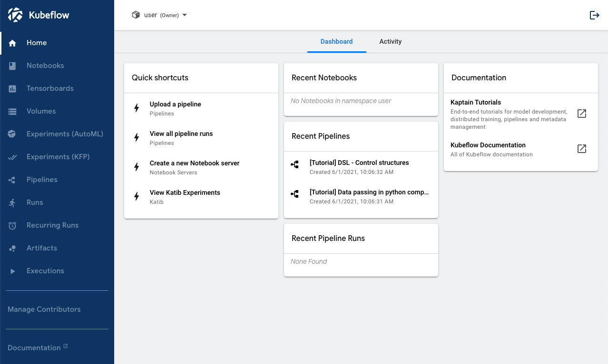608x364 pixels.
Task: Open the Kaptain Tutorials documentation entry
Action: coord(521,114)
